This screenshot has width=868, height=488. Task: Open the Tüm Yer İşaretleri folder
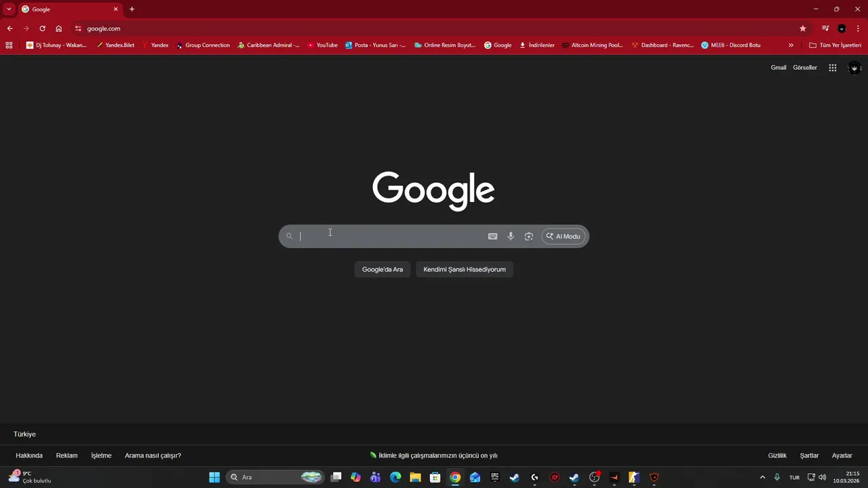(x=835, y=45)
